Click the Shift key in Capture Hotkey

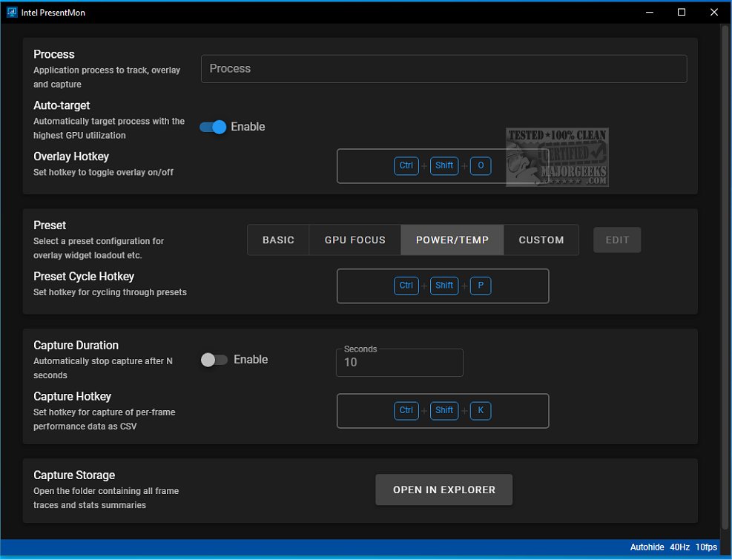point(444,411)
